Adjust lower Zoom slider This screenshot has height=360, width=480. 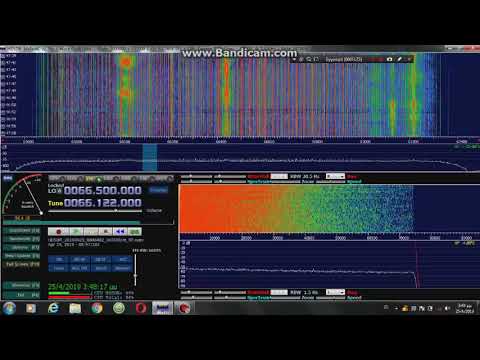coord(285,298)
